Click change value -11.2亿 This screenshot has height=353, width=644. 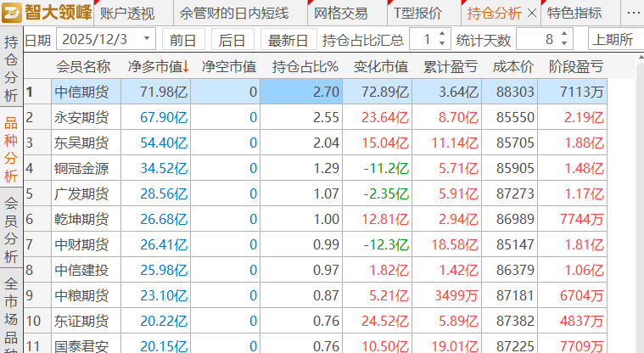pyautogui.click(x=386, y=169)
